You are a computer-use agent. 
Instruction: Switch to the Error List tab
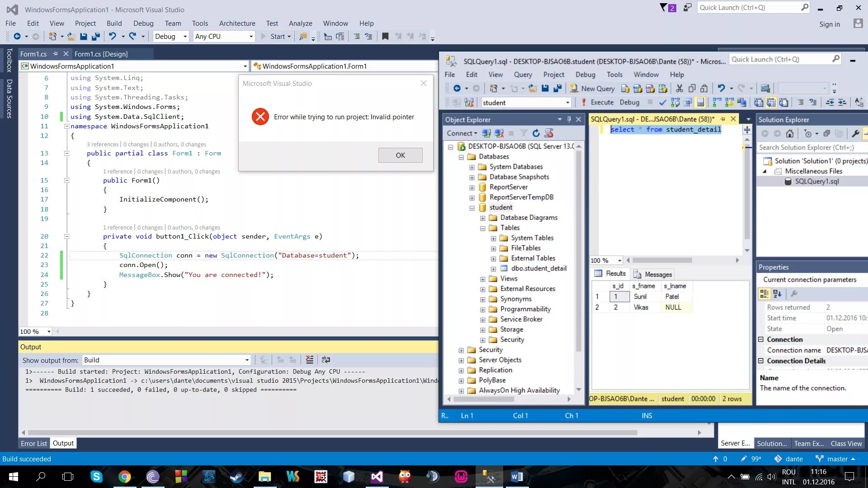click(x=33, y=443)
